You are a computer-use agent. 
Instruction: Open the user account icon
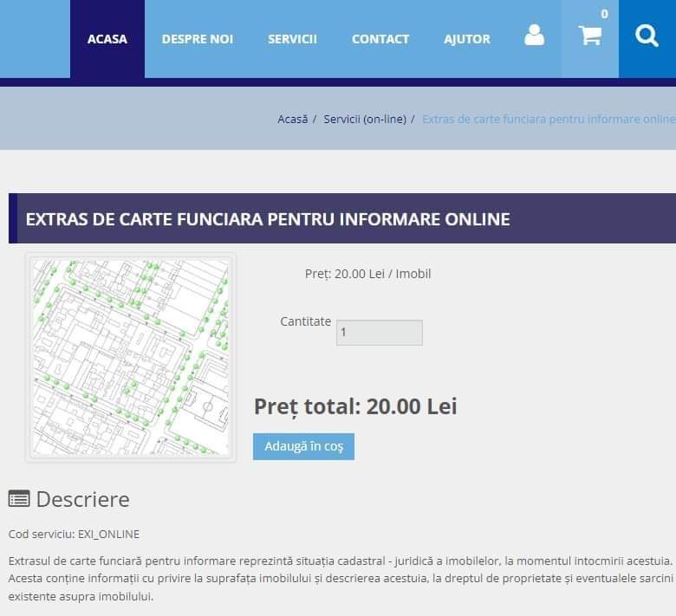pyautogui.click(x=534, y=36)
